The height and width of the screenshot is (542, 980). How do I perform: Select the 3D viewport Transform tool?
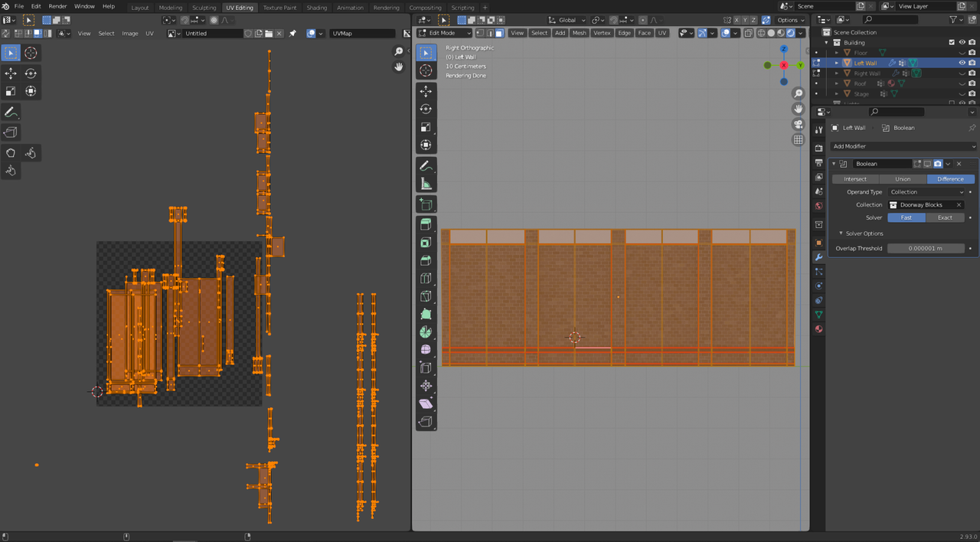click(x=426, y=145)
